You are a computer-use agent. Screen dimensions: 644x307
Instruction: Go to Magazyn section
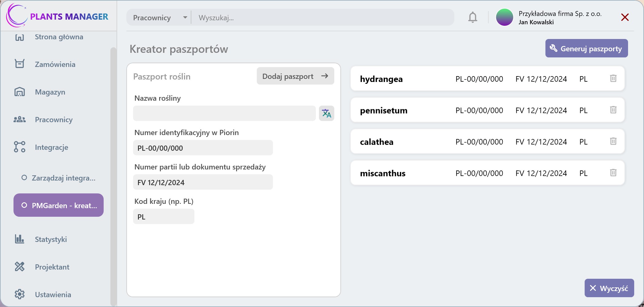50,92
